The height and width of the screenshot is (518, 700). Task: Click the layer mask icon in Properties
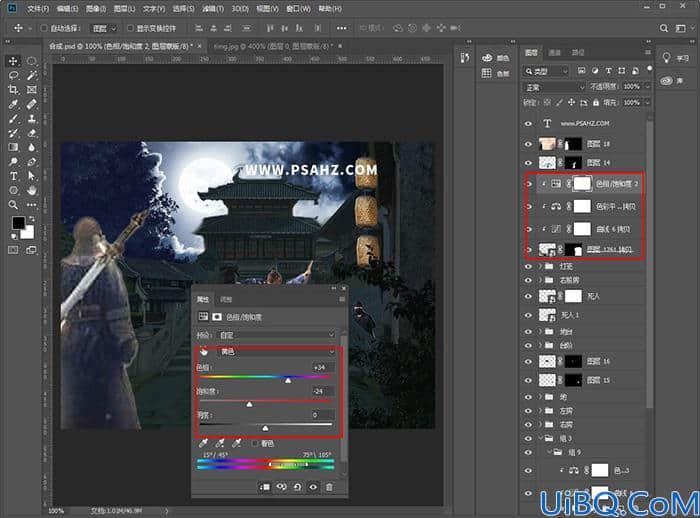coord(217,317)
